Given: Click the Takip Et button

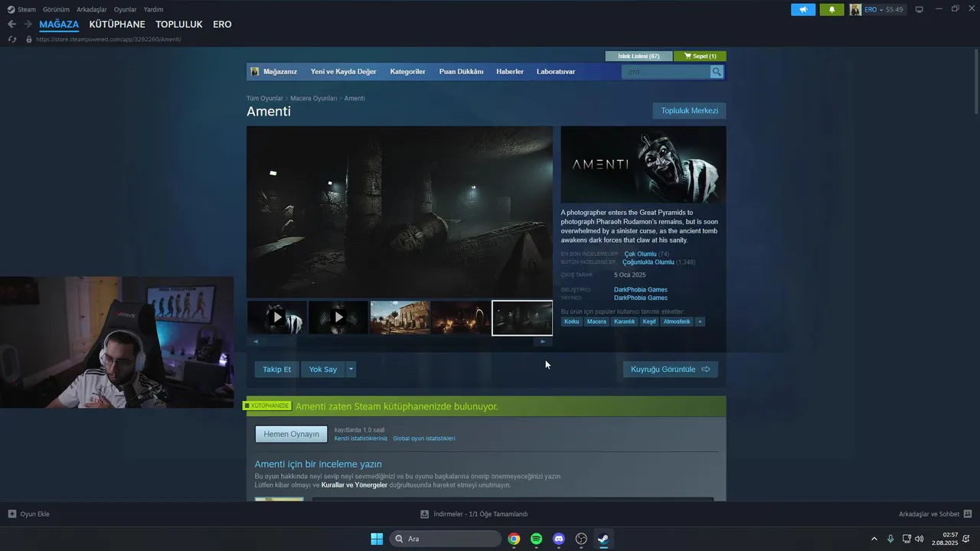Looking at the screenshot, I should click(276, 370).
